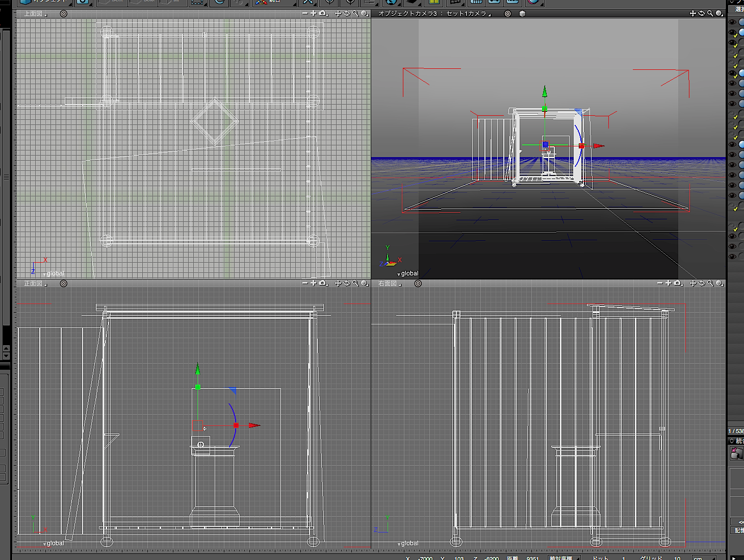This screenshot has width=744, height=560.
Task: Open the 絶対座標 coordinate mode dropdown
Action: point(563,558)
